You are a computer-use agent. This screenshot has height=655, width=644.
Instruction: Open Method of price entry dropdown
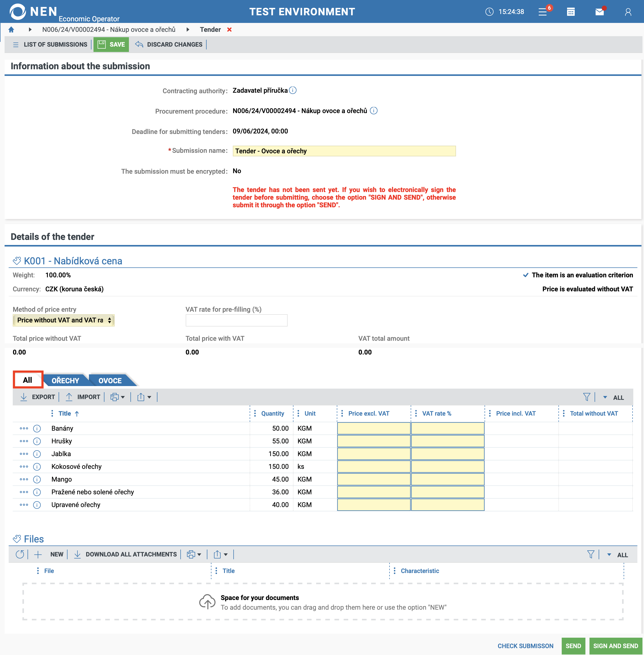click(64, 320)
